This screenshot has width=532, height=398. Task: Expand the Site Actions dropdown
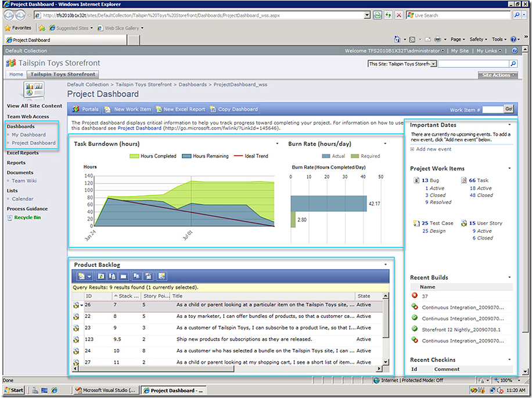[497, 75]
